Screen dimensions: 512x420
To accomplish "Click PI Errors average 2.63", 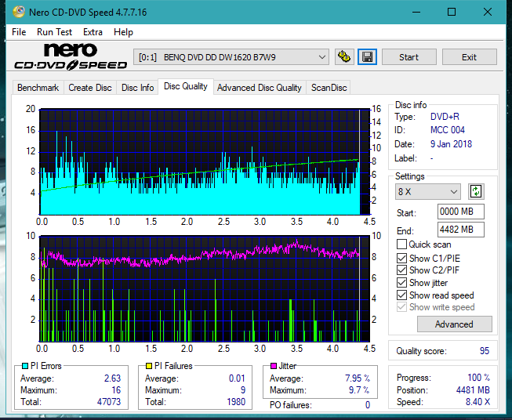I will tap(112, 378).
